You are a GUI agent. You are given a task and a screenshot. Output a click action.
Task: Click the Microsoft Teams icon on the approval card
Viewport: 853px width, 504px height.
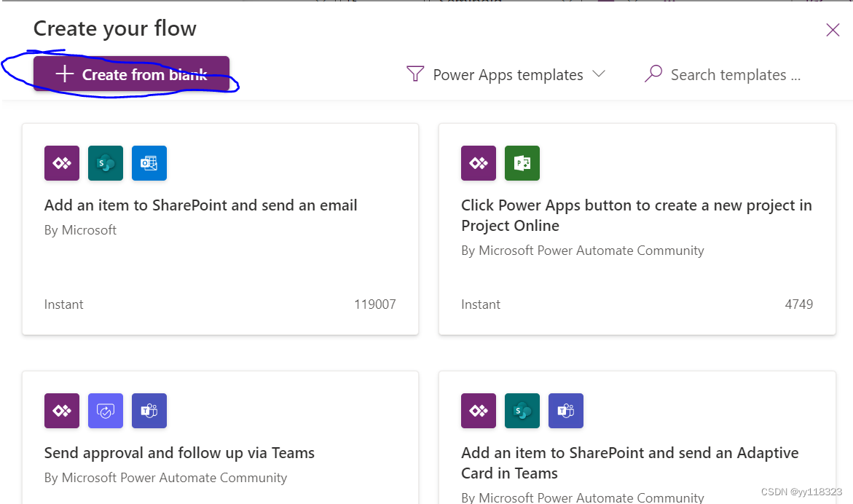click(149, 410)
